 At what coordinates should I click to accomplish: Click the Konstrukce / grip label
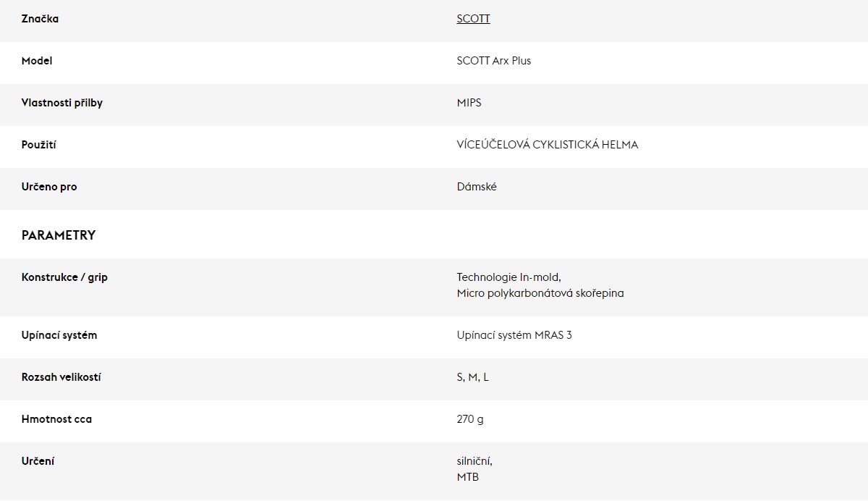[x=64, y=277]
